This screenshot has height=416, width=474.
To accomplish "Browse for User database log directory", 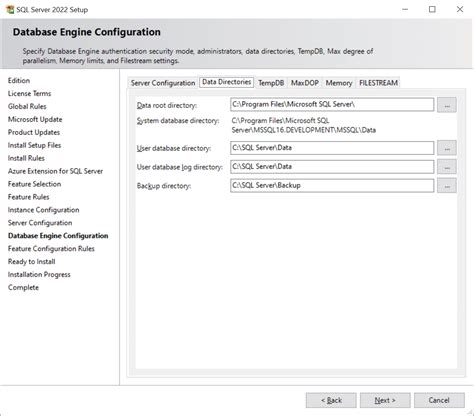I will click(447, 167).
